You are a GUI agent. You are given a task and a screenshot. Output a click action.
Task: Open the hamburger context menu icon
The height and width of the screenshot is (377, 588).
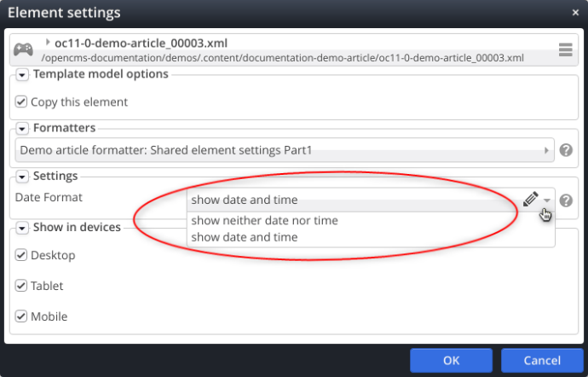click(566, 49)
